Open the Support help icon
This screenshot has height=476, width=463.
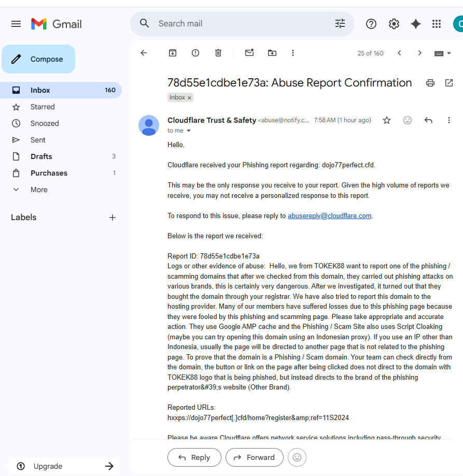click(371, 24)
